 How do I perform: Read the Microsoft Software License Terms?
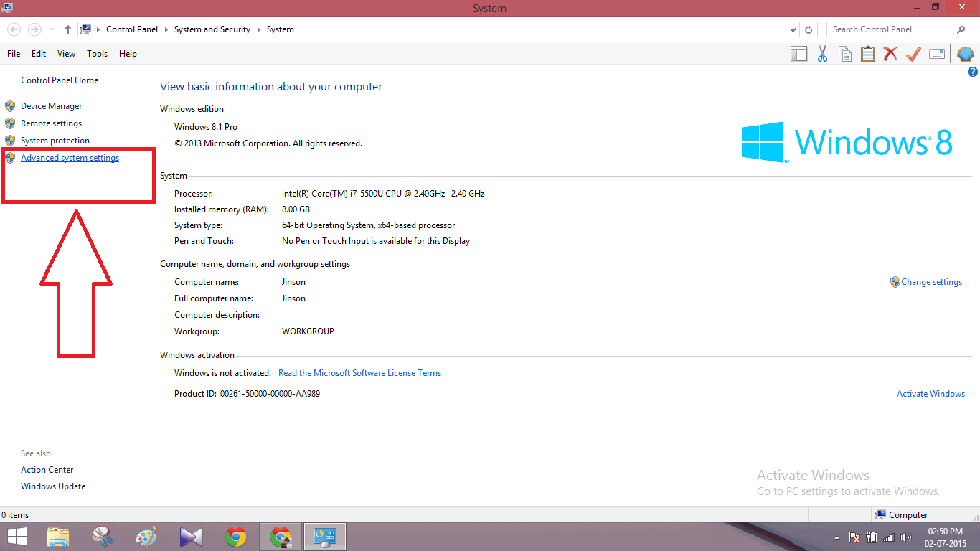coord(360,373)
